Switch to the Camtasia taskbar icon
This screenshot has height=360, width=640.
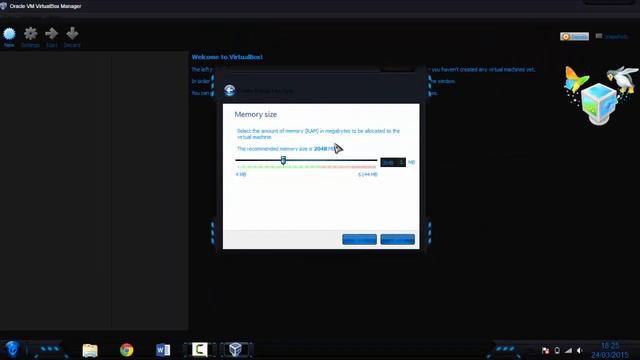[x=200, y=349]
